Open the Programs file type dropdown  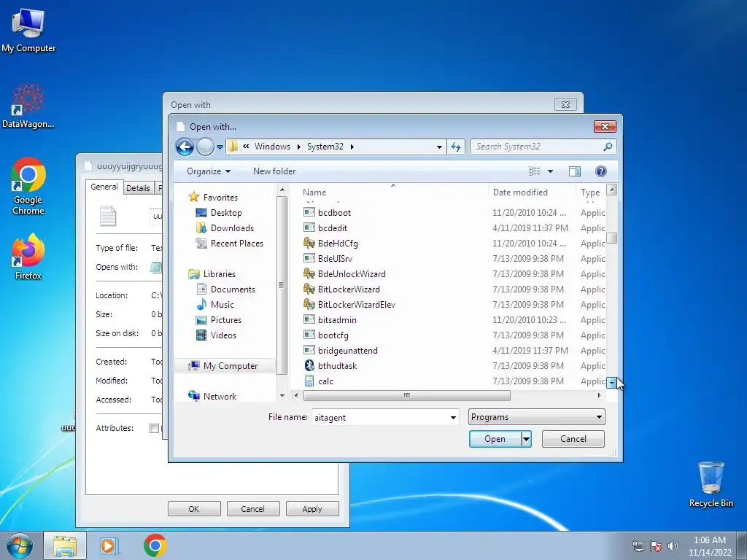[x=536, y=417]
